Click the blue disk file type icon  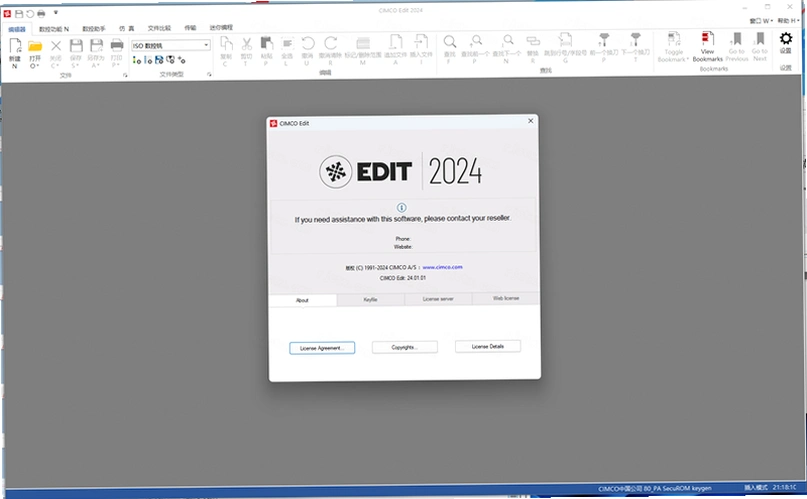(x=159, y=60)
